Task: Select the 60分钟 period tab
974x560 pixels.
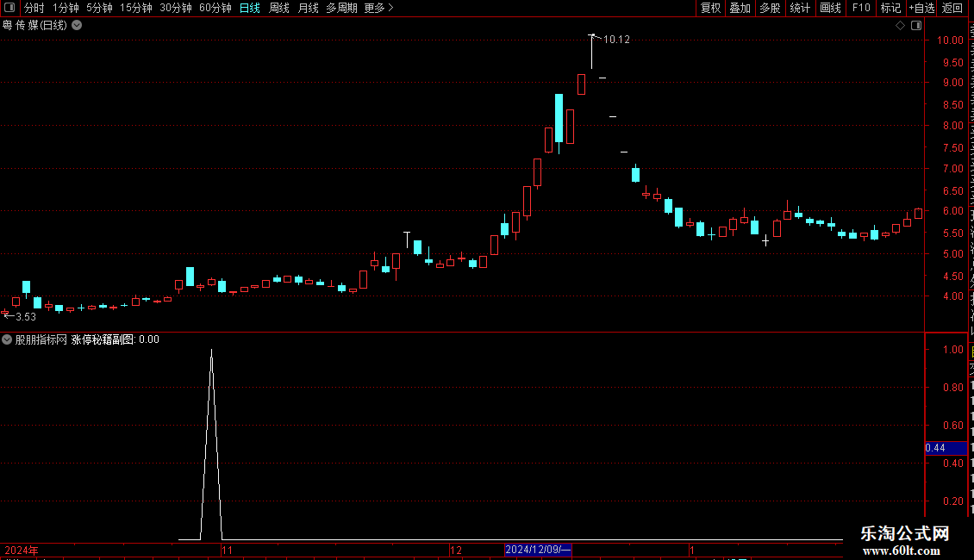Action: point(215,8)
